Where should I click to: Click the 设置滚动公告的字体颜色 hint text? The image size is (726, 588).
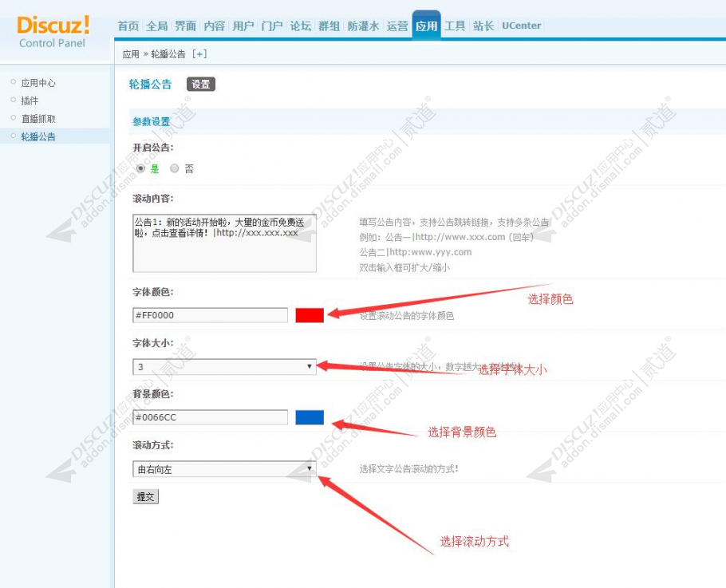407,316
